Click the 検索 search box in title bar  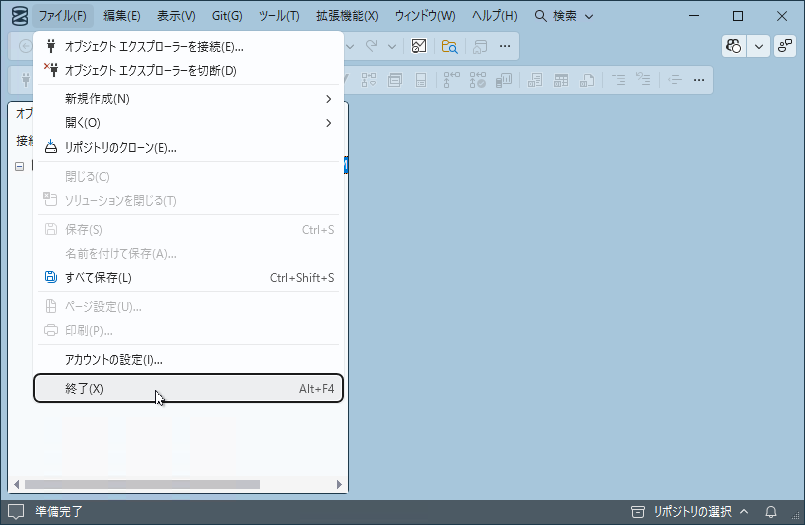point(564,16)
